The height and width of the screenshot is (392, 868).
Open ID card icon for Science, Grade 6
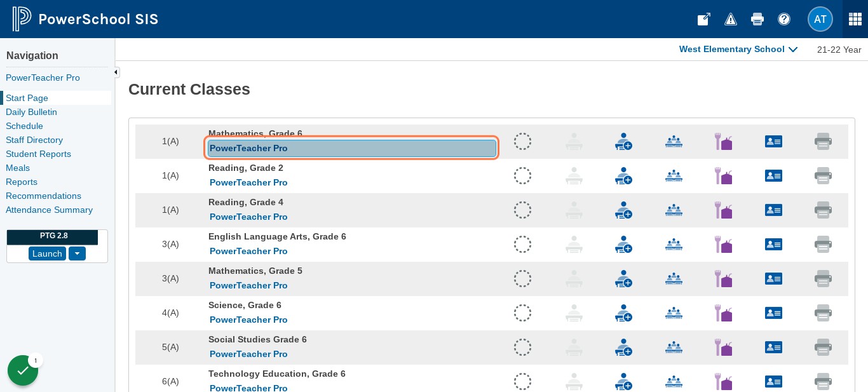point(773,313)
